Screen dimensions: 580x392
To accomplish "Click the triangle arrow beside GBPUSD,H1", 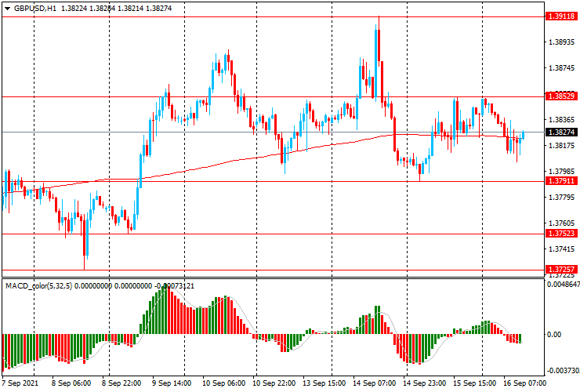I will [7, 7].
